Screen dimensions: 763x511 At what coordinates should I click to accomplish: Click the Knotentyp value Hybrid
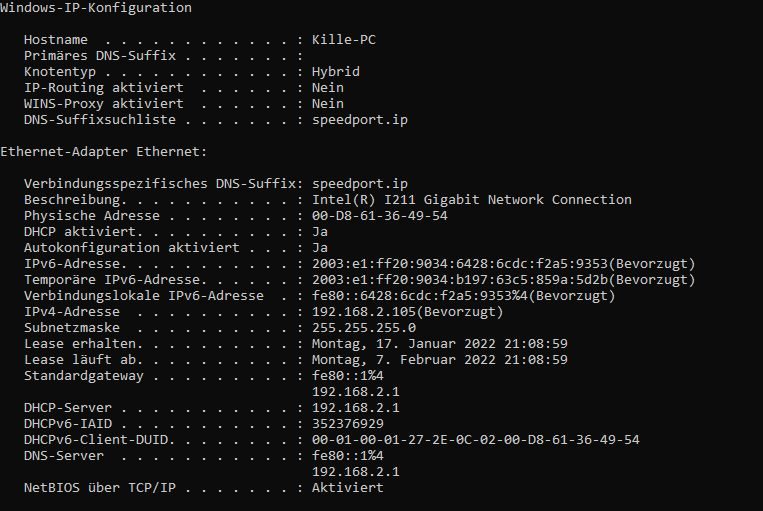click(x=336, y=72)
